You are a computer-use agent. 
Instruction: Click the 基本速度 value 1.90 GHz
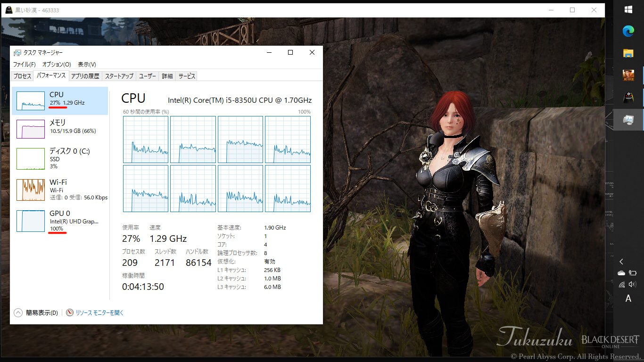click(x=275, y=228)
